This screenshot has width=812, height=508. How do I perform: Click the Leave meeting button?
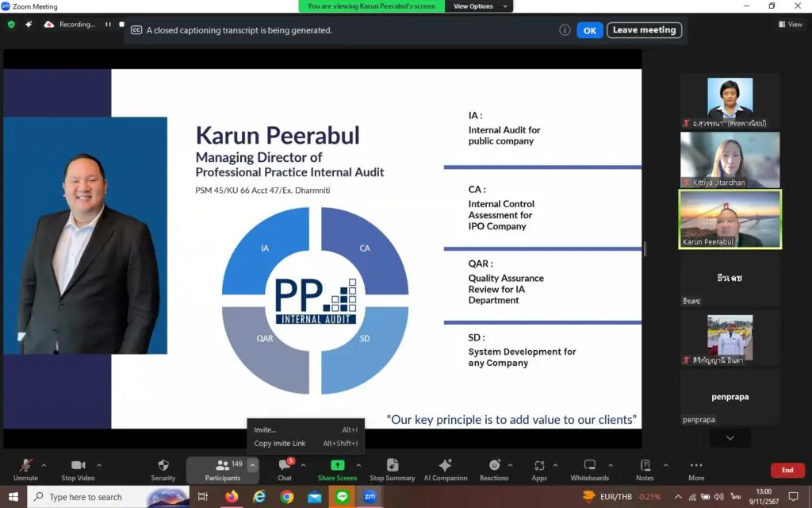644,30
